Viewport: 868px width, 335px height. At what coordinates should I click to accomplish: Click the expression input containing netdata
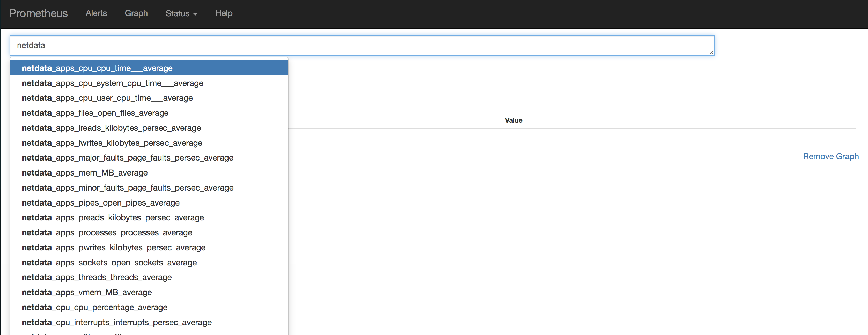pyautogui.click(x=361, y=46)
